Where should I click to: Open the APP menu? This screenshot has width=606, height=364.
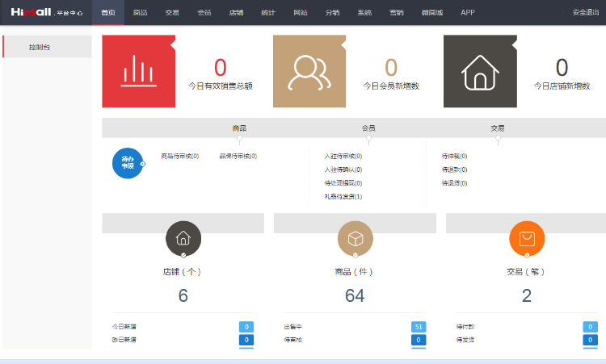(x=468, y=12)
